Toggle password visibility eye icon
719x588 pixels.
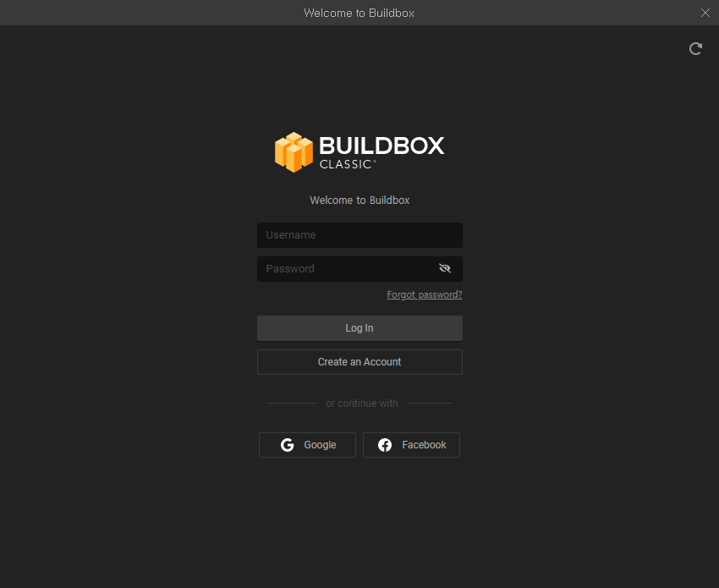(x=445, y=268)
